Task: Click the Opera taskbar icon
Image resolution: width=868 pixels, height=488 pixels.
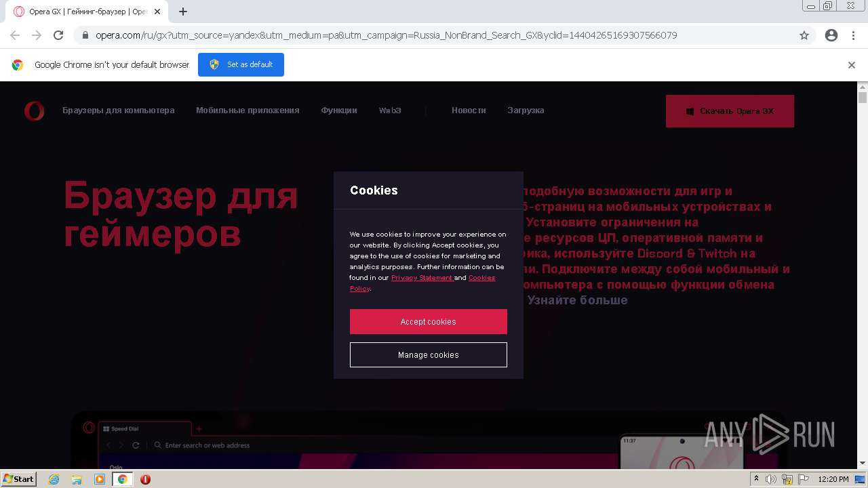Action: click(x=145, y=479)
